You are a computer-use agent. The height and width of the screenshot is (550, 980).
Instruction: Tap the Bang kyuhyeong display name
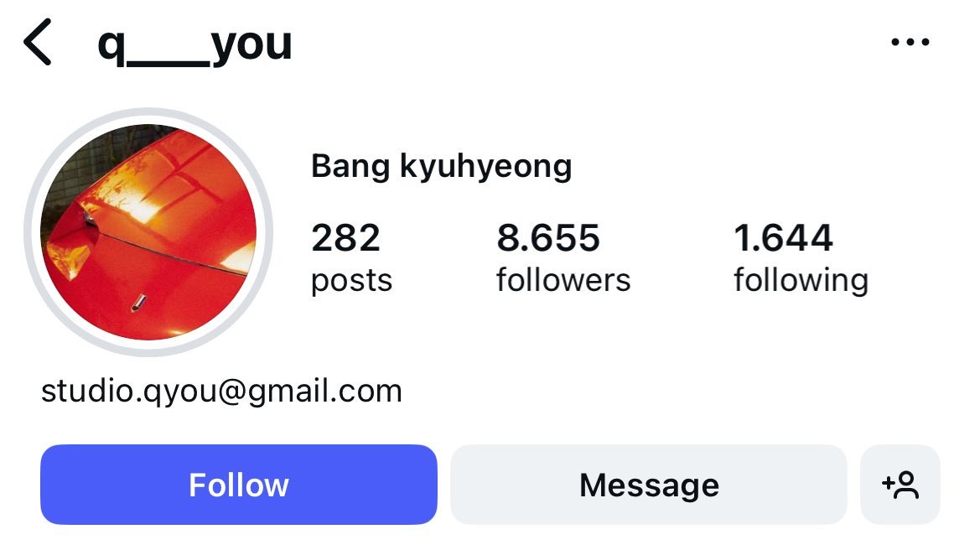[x=441, y=168]
